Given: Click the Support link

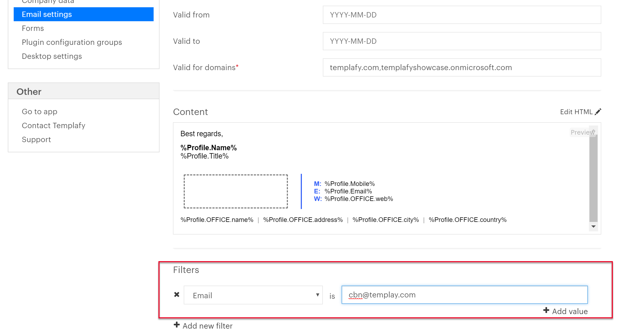Looking at the screenshot, I should 36,139.
